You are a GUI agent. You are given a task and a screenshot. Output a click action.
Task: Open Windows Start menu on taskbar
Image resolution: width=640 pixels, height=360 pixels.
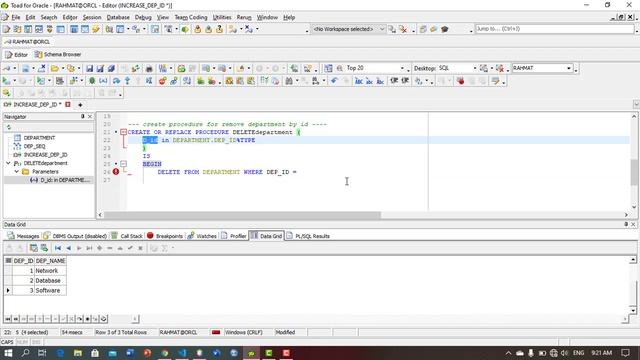[x=8, y=353]
